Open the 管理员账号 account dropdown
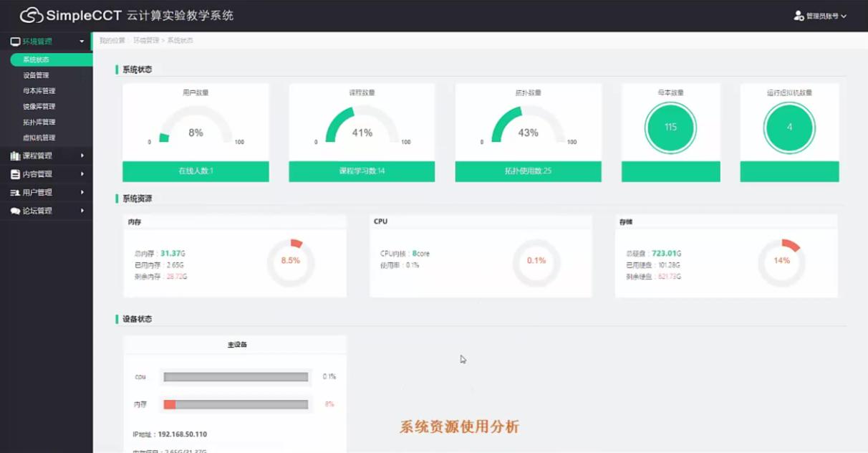This screenshot has height=453, width=868. 824,16
